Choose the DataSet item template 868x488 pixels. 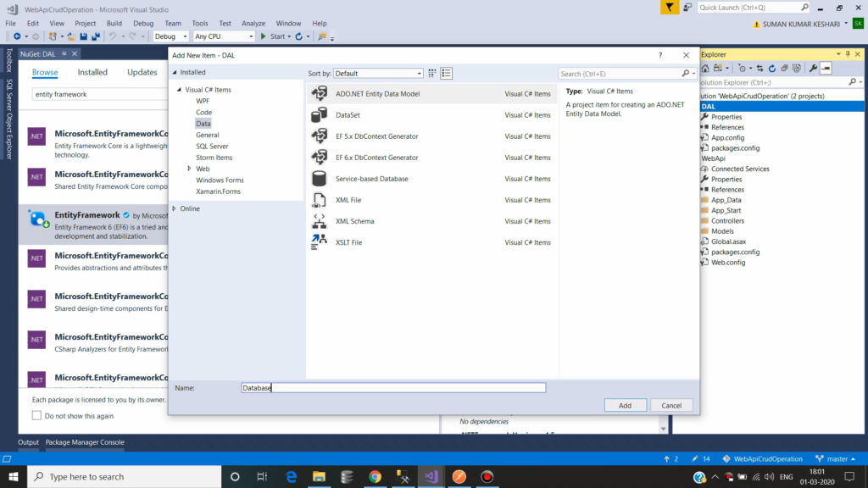pos(431,115)
